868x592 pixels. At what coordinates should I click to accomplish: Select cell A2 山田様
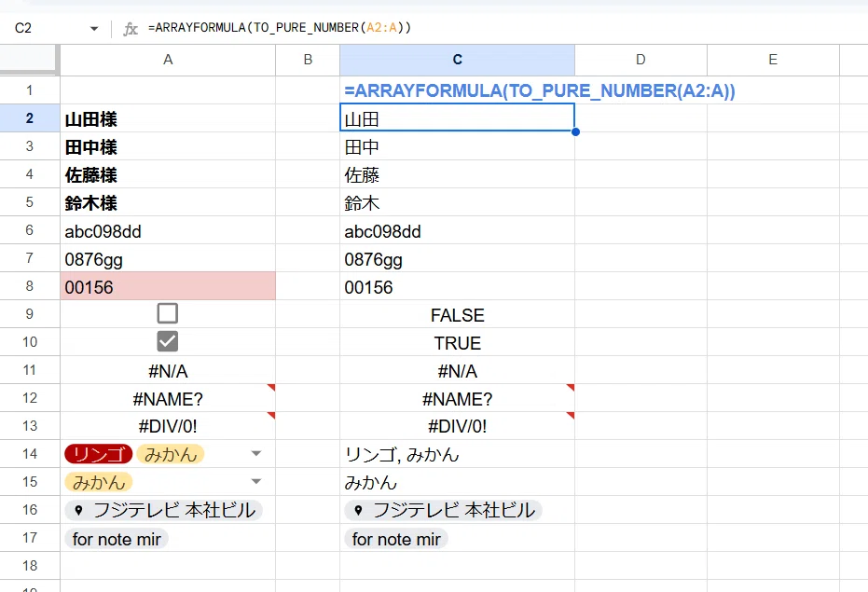pos(168,118)
